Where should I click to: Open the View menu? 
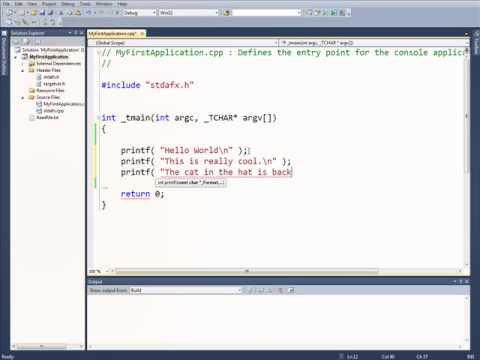tap(32, 4)
